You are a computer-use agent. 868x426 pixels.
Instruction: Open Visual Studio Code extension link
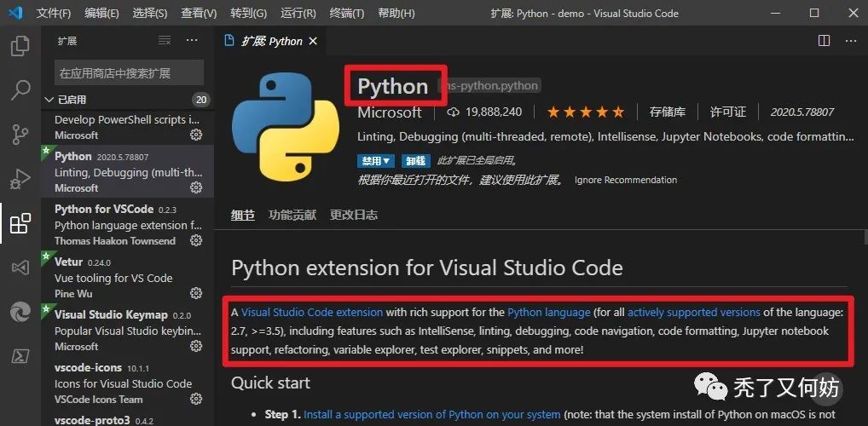312,313
